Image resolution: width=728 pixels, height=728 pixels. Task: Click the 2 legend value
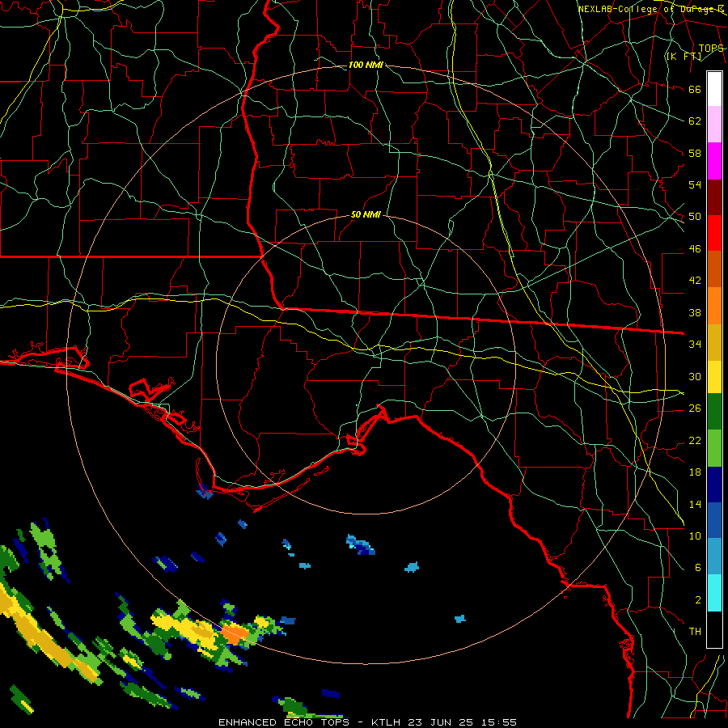coord(697,600)
